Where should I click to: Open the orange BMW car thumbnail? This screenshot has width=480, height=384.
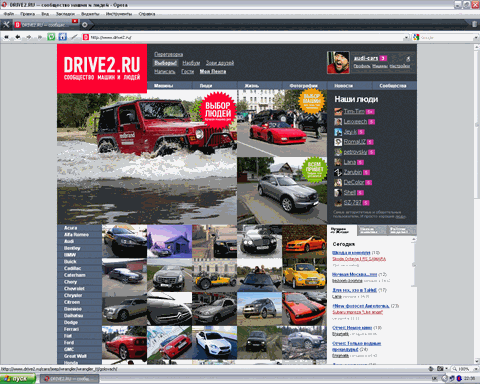[304, 241]
